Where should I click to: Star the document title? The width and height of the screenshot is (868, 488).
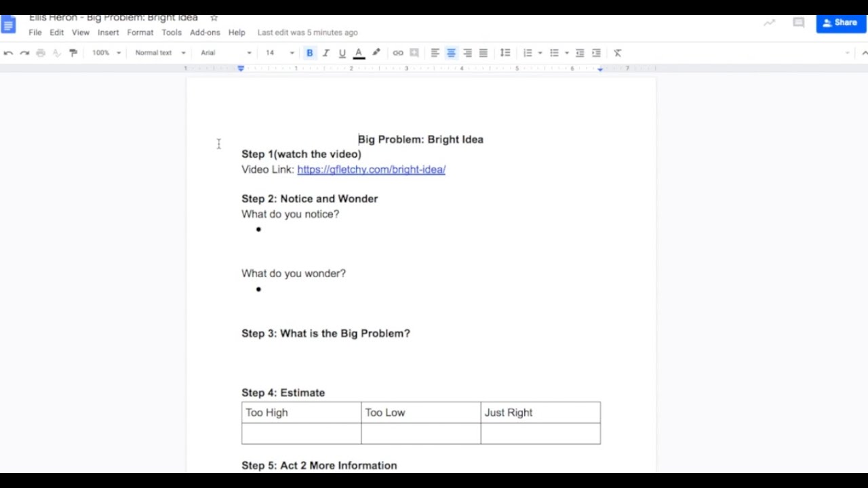214,18
